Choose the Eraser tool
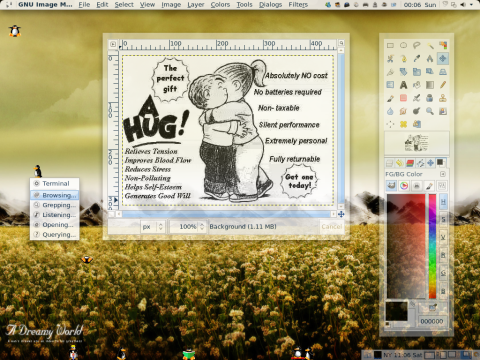The width and height of the screenshot is (480, 360). (403, 98)
